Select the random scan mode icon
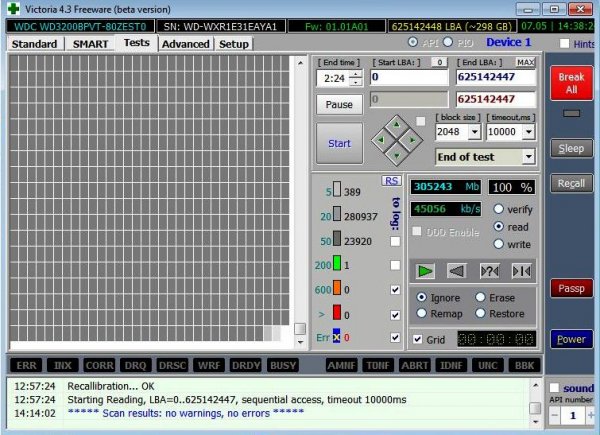 click(490, 270)
